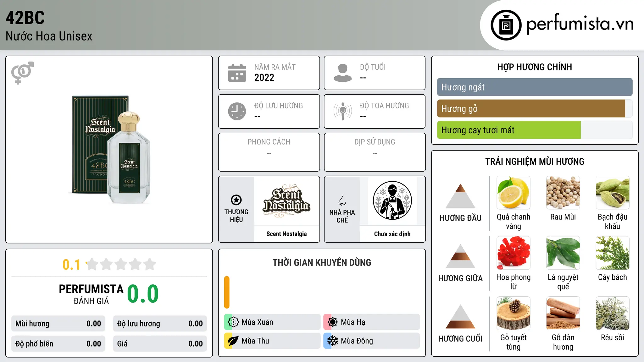Viewport: 644px width, 362px height.
Task: Open the 42BC perfume bottle product image
Action: (109, 149)
